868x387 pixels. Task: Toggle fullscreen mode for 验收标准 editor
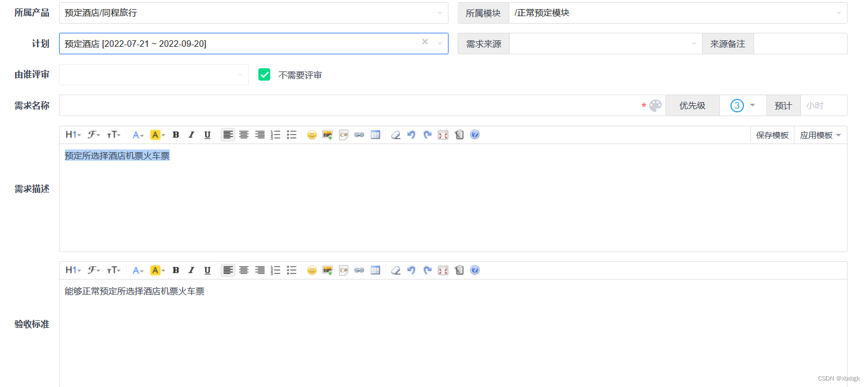coord(443,270)
